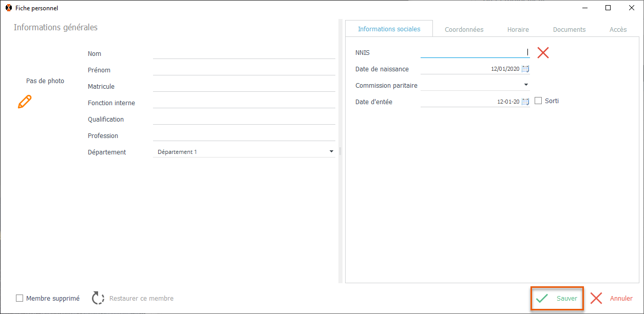
Task: Select the Documents tab
Action: point(569,30)
